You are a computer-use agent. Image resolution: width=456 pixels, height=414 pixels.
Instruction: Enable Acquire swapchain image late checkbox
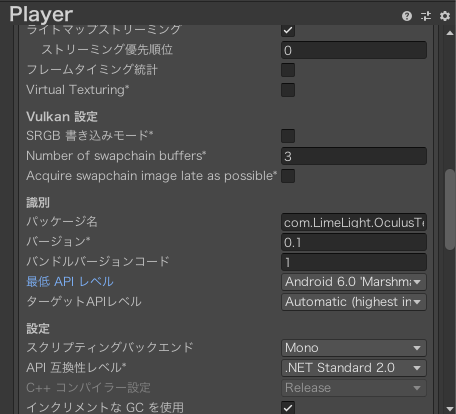click(288, 176)
